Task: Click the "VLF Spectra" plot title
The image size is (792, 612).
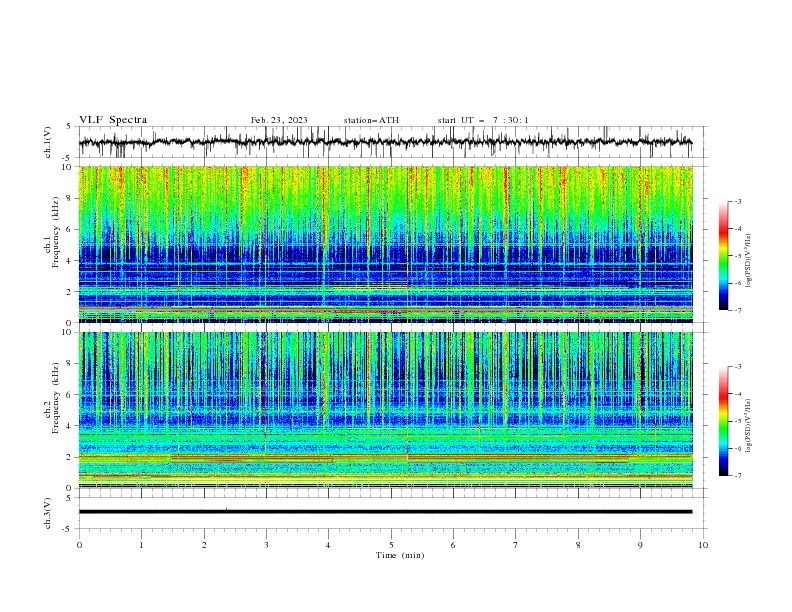Action: [113, 120]
